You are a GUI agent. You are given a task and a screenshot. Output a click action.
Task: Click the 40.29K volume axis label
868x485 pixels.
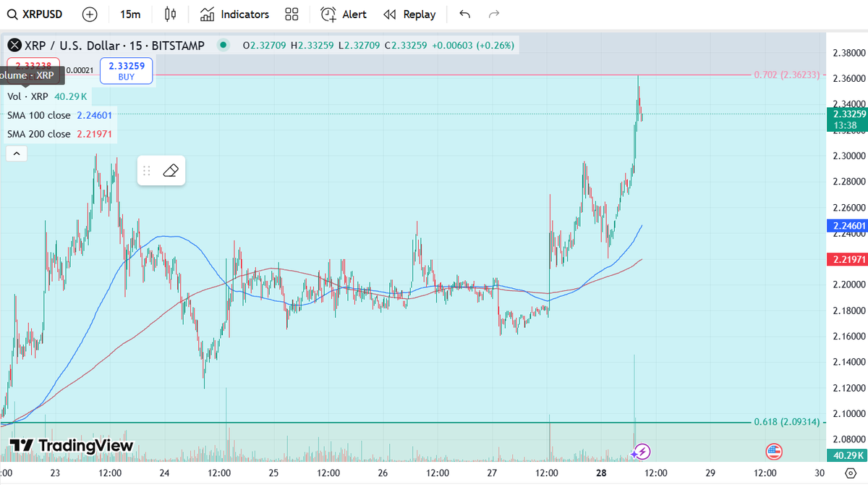[847, 455]
